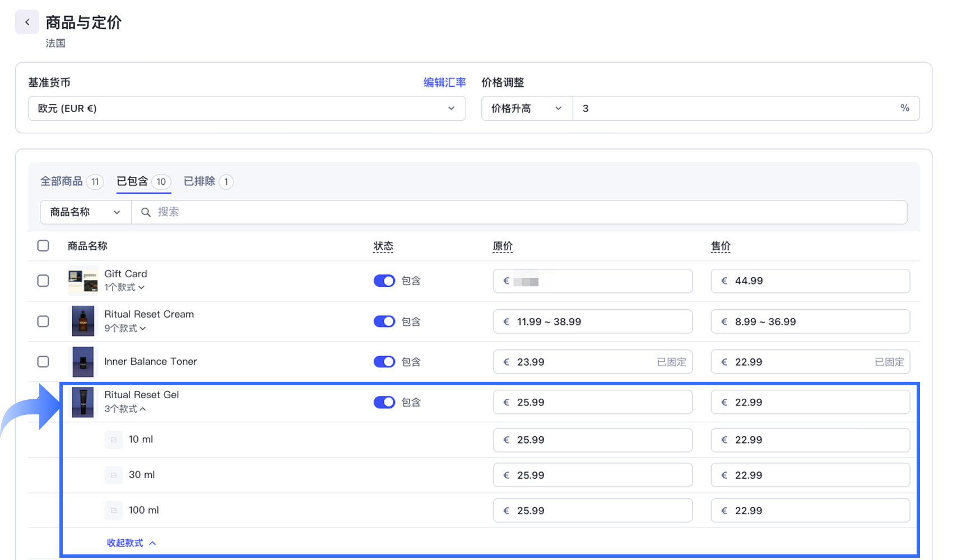Click the search magnifier icon
This screenshot has width=957, height=560.
coord(146,212)
